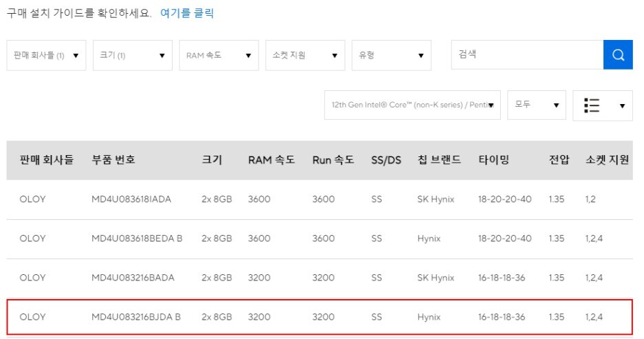Click socket support 1,2 in MD4U083618IADA row
The width and height of the screenshot is (644, 339).
click(590, 200)
